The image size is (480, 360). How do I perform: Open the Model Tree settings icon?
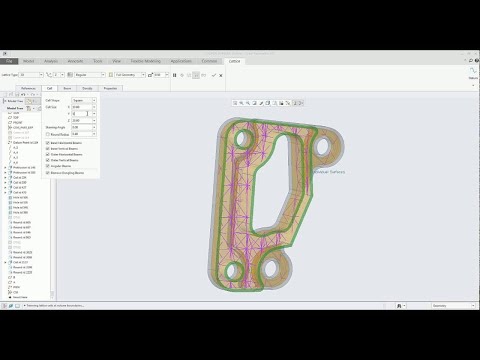[29, 108]
